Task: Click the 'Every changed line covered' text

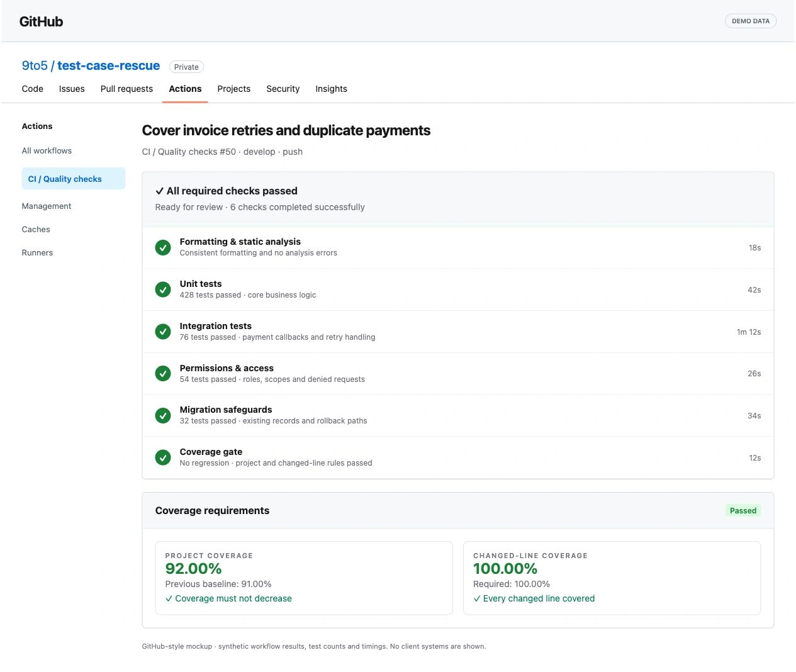Action: pyautogui.click(x=539, y=598)
